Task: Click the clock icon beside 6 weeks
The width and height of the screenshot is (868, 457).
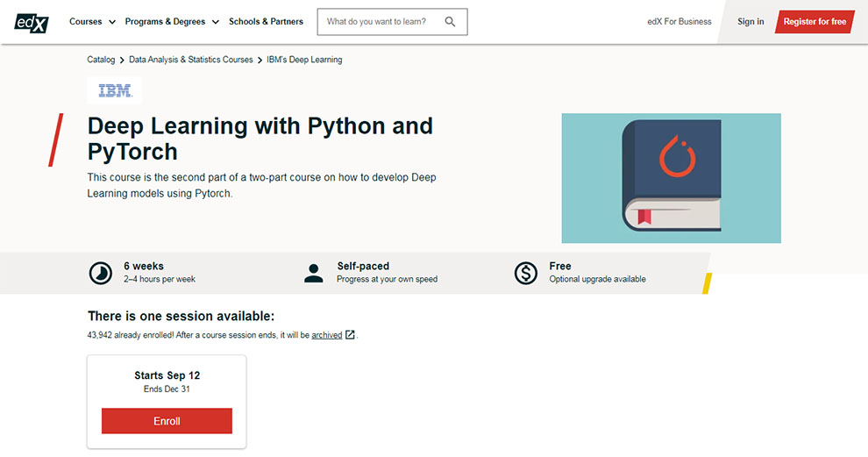Action: point(100,273)
